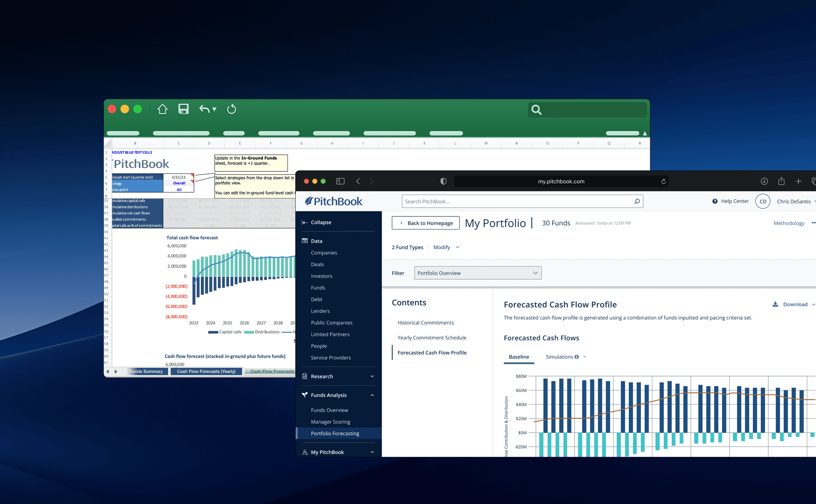This screenshot has height=504, width=816.
Task: Click the Excel home icon
Action: (162, 109)
